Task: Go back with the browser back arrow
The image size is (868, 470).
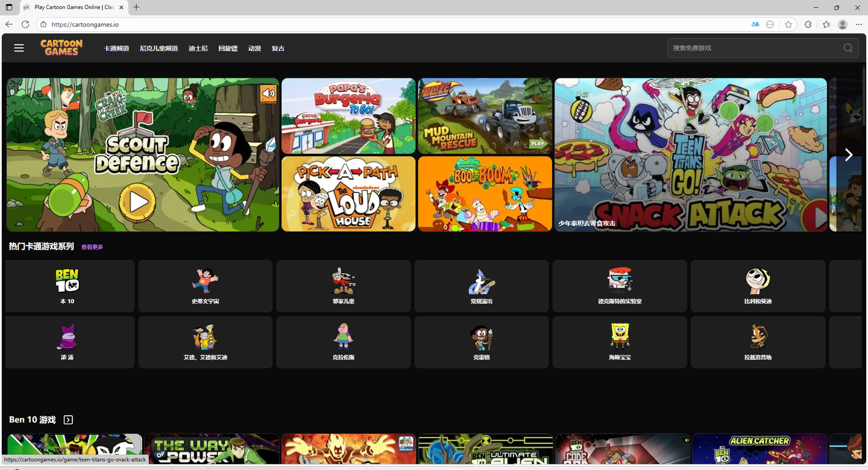Action: coord(9,25)
